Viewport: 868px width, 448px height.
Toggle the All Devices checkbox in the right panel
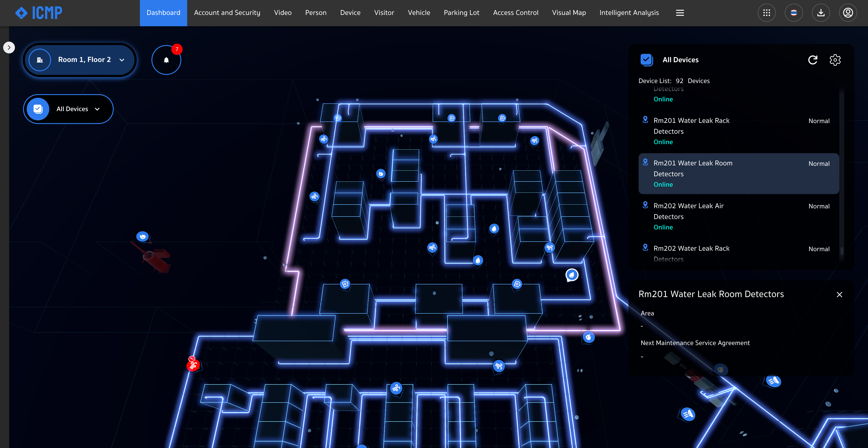(646, 60)
